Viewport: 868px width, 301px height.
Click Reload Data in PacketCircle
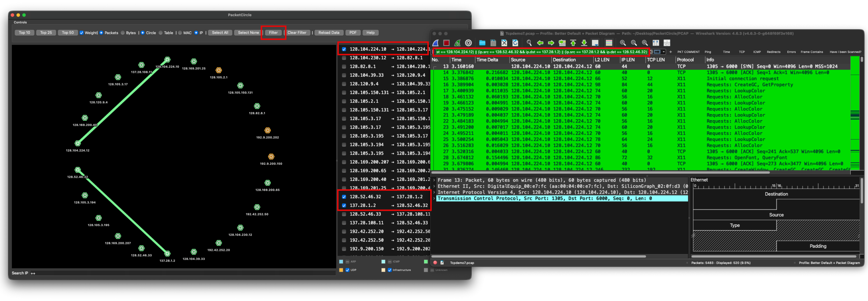[329, 33]
